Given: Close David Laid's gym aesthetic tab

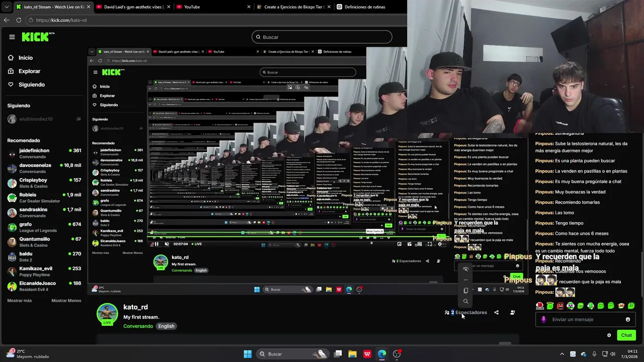Looking at the screenshot, I should (x=169, y=7).
